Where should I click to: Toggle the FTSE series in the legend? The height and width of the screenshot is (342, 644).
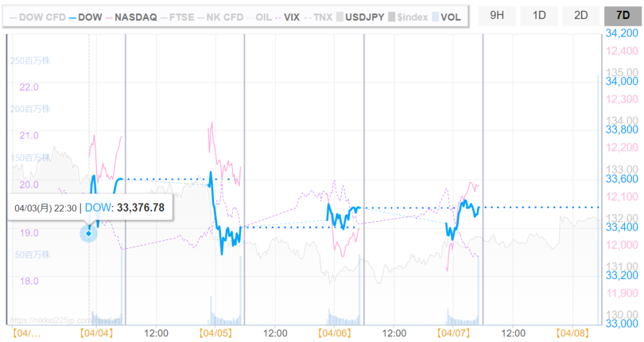[x=177, y=17]
